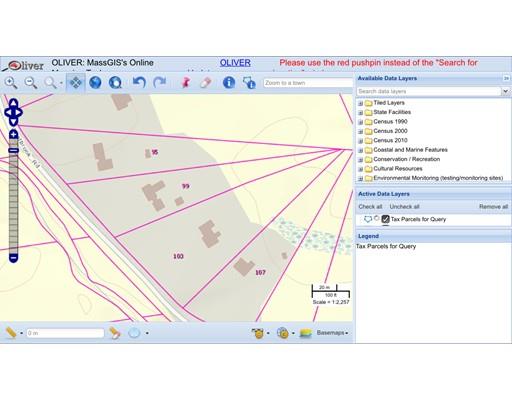Click Tax Parcels for Query layer name
This screenshot has width=512, height=400.
click(x=418, y=219)
